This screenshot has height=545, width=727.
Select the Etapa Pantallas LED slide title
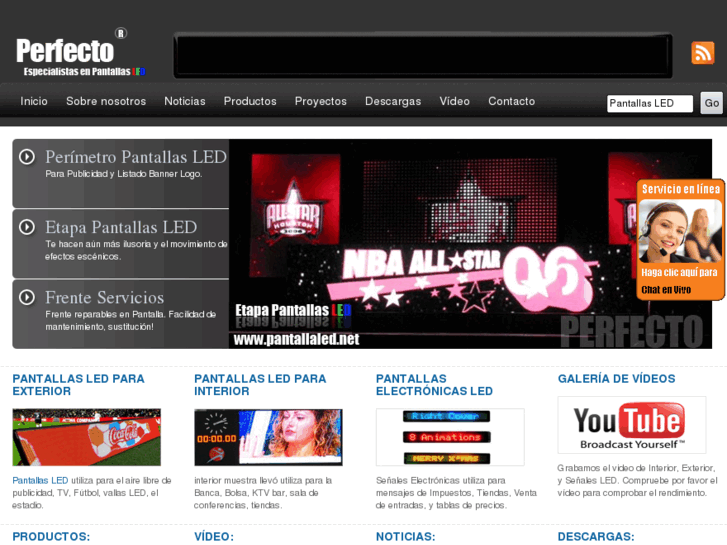pyautogui.click(x=121, y=227)
